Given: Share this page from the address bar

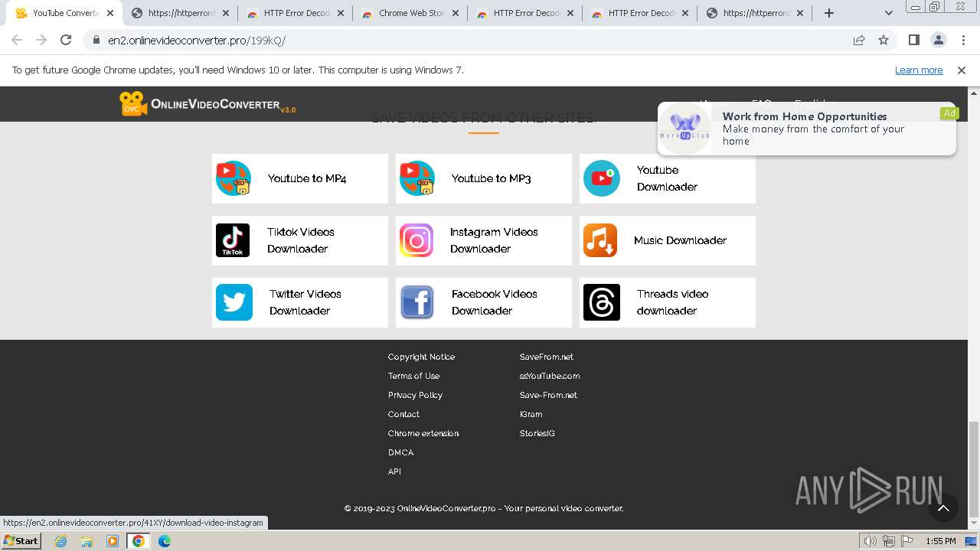Looking at the screenshot, I should [859, 40].
